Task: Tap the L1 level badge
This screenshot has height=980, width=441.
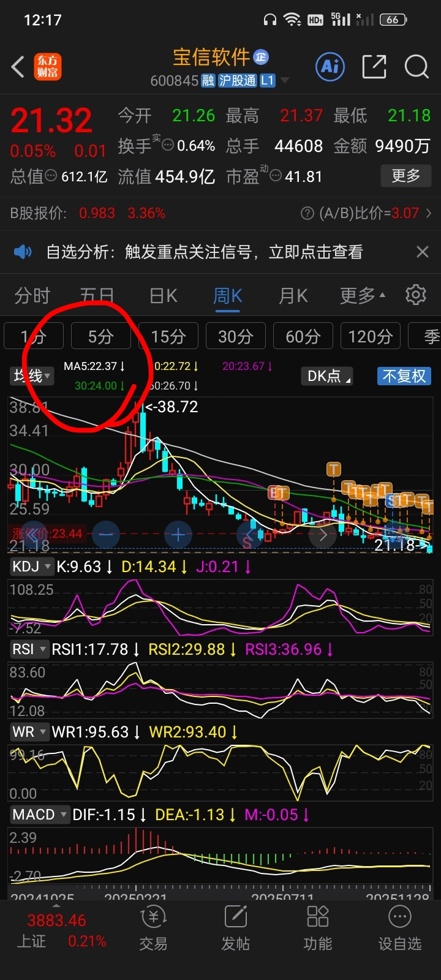Action: [268, 81]
